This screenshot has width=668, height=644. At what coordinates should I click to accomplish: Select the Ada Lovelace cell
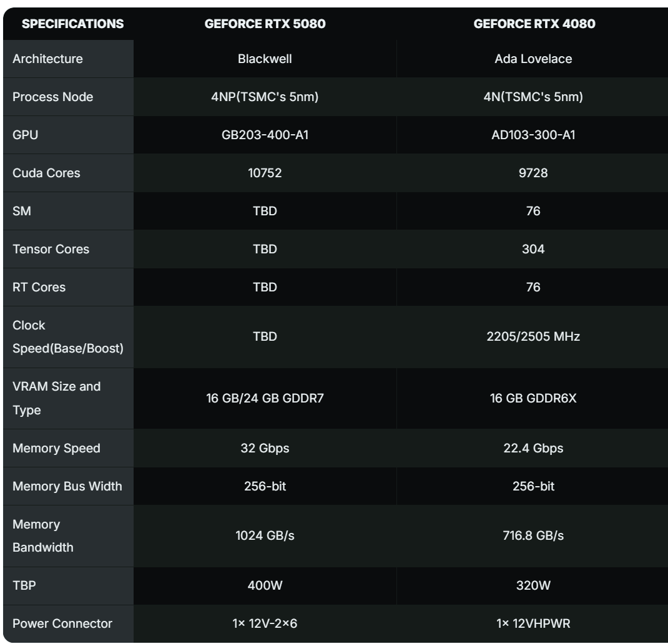tap(533, 59)
